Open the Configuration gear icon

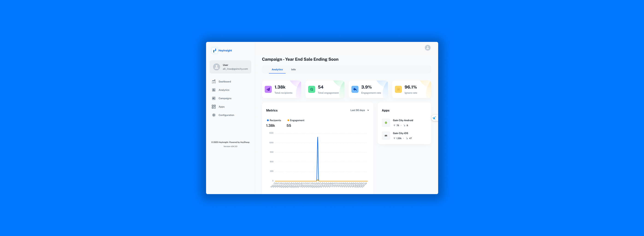point(214,115)
